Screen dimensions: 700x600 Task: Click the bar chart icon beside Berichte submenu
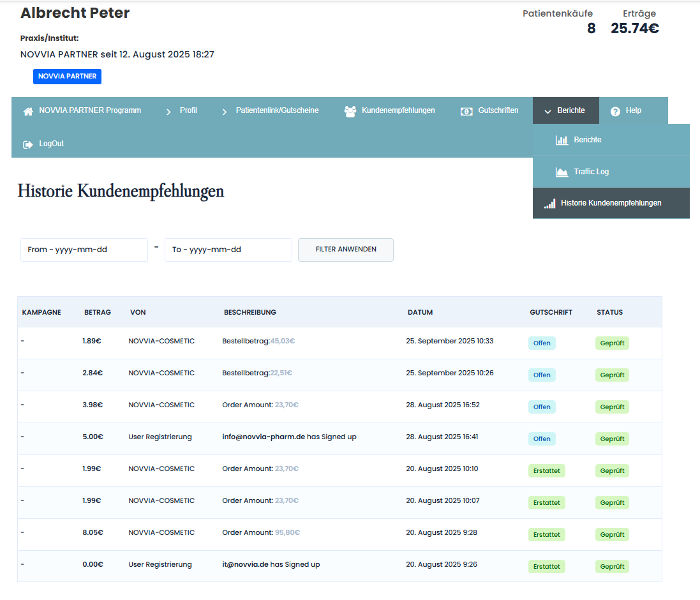[x=562, y=140]
